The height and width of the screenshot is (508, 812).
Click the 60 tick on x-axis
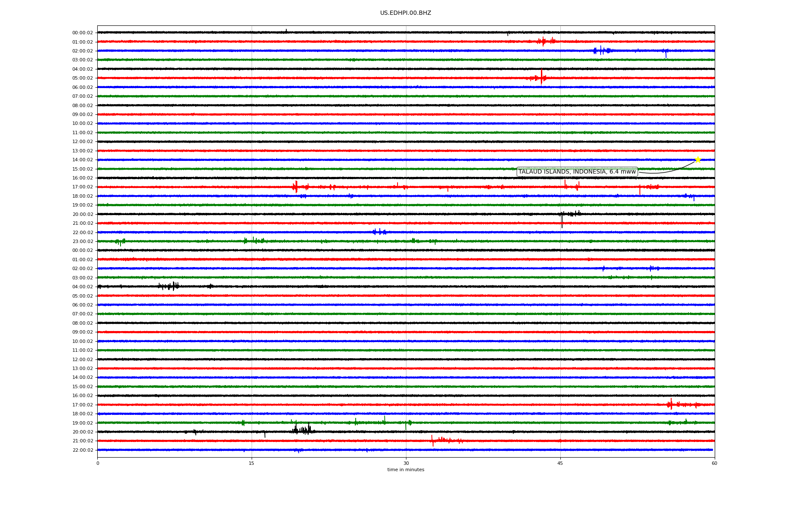pyautogui.click(x=714, y=463)
